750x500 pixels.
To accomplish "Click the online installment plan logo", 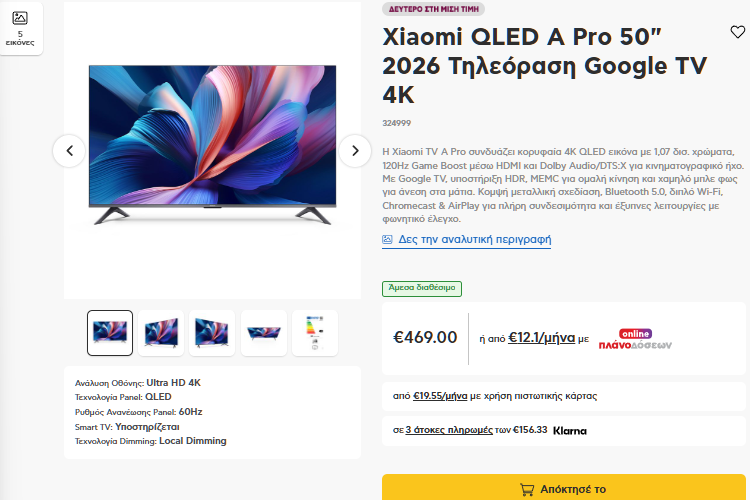I will (x=635, y=339).
